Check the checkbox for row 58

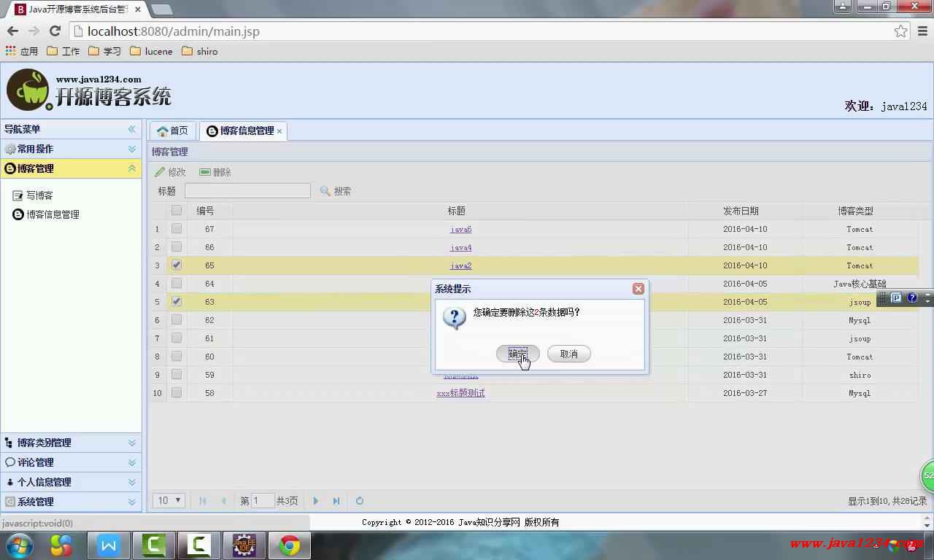[177, 392]
